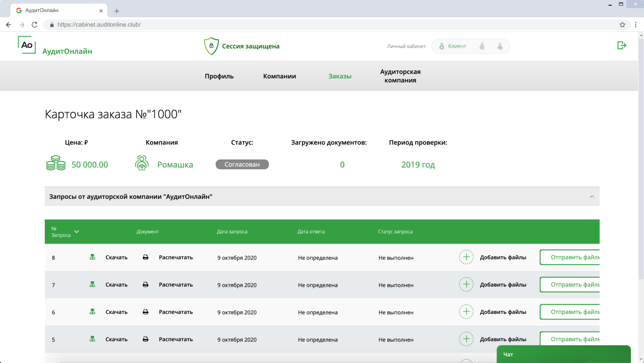Image resolution: width=644 pixels, height=363 pixels.
Task: Click Распечатать in request 6 row
Action: pyautogui.click(x=176, y=312)
